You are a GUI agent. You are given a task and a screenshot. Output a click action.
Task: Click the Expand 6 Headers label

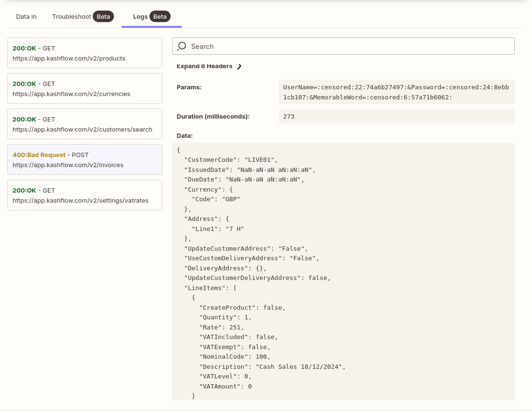pos(204,66)
